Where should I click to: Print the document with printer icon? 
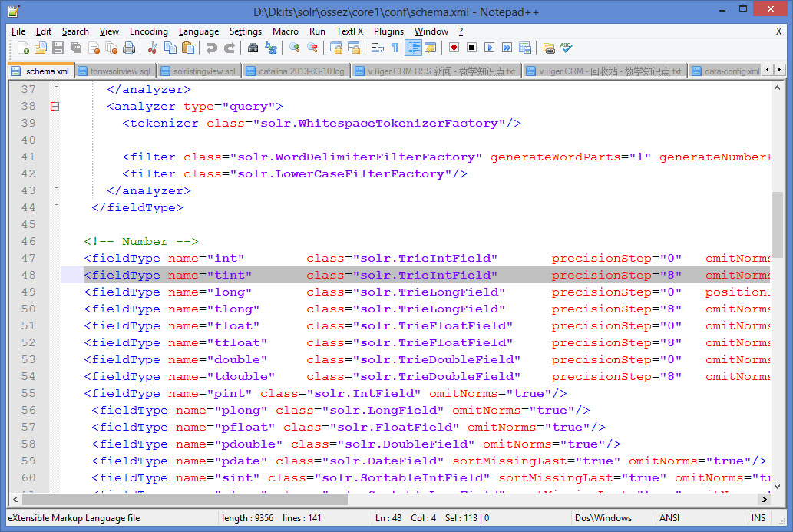pyautogui.click(x=129, y=48)
